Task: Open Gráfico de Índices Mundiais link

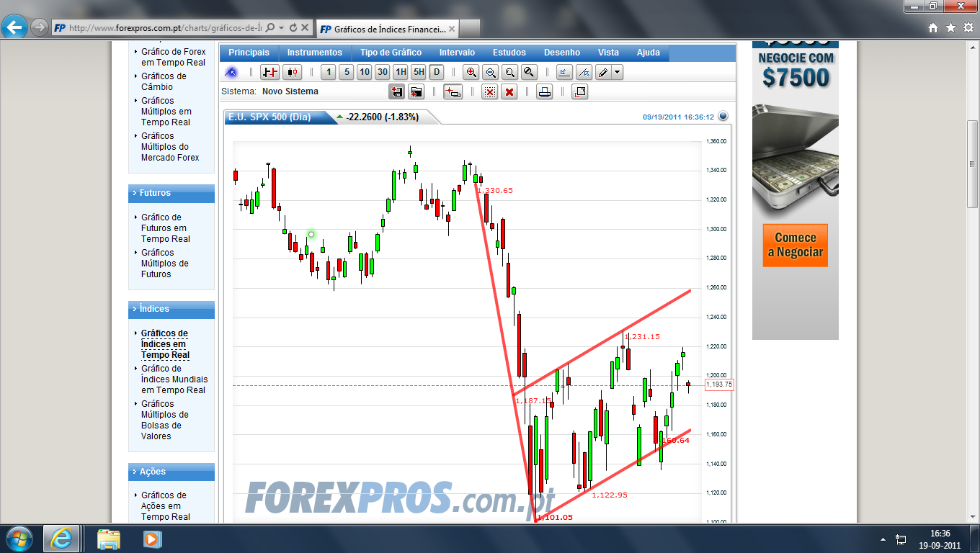Action: pyautogui.click(x=174, y=379)
